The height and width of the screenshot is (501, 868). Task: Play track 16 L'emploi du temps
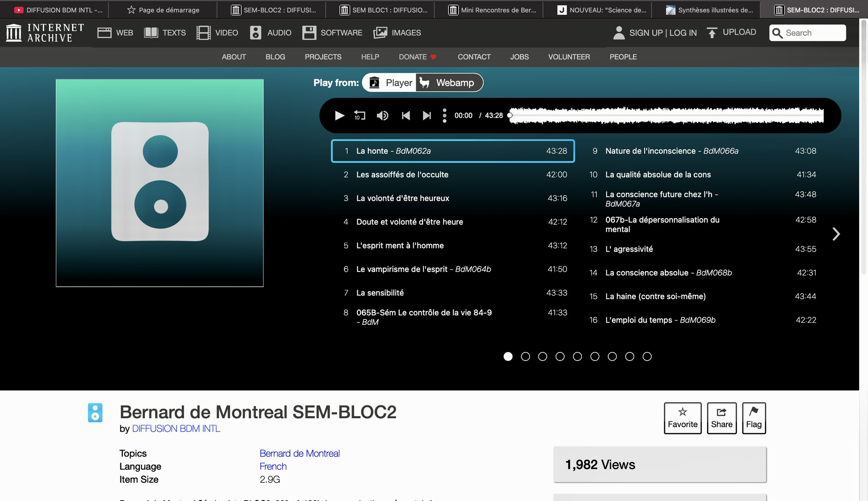point(702,320)
